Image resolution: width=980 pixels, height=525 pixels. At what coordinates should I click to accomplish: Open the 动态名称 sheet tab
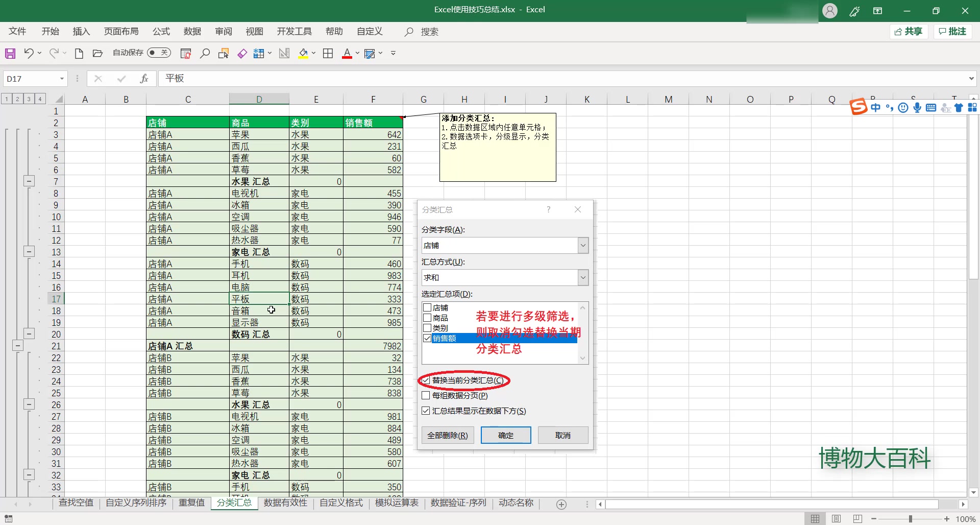pos(516,503)
